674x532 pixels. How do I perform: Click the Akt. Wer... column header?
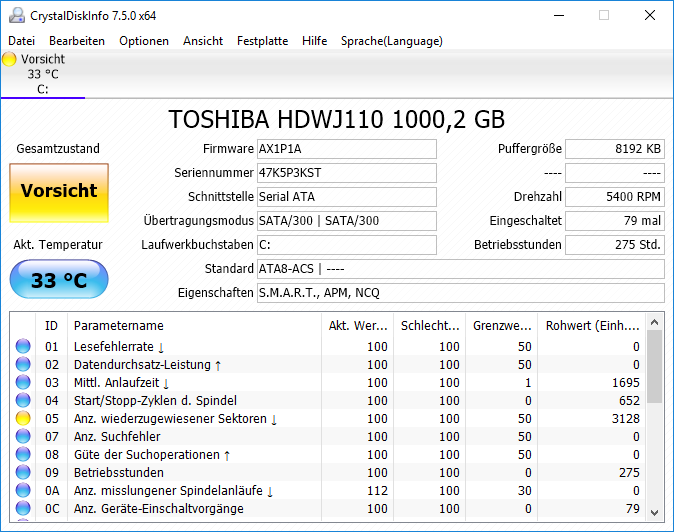tap(358, 326)
